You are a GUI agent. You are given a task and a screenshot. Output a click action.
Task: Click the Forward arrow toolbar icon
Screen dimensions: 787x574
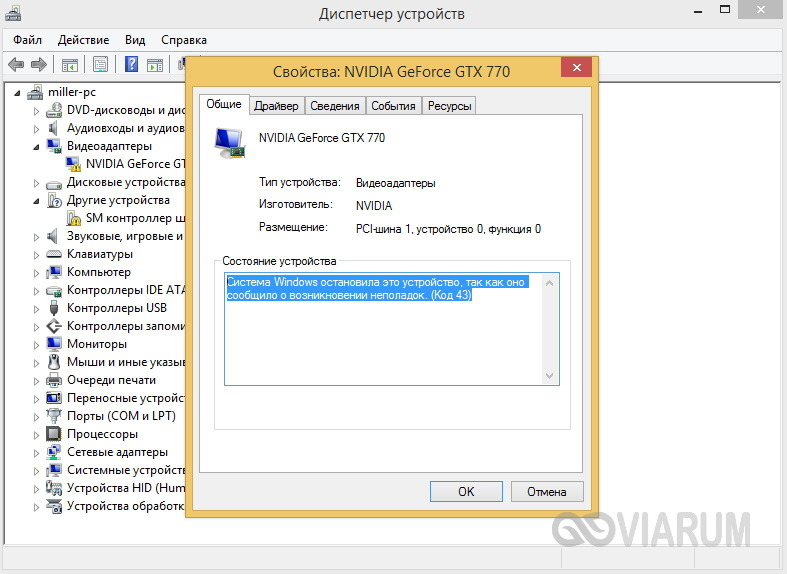(39, 64)
